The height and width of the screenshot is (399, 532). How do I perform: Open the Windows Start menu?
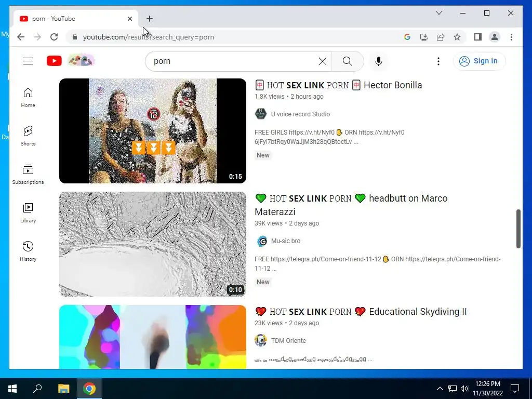coord(12,389)
